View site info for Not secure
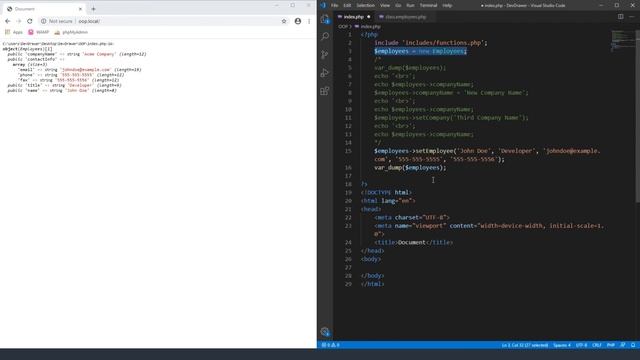This screenshot has height=360, width=640. 57,21
